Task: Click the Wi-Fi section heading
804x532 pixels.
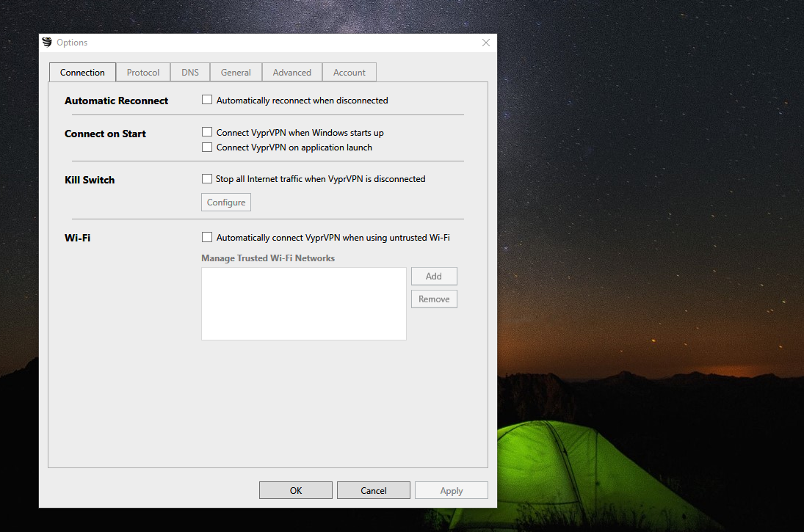Action: [77, 238]
